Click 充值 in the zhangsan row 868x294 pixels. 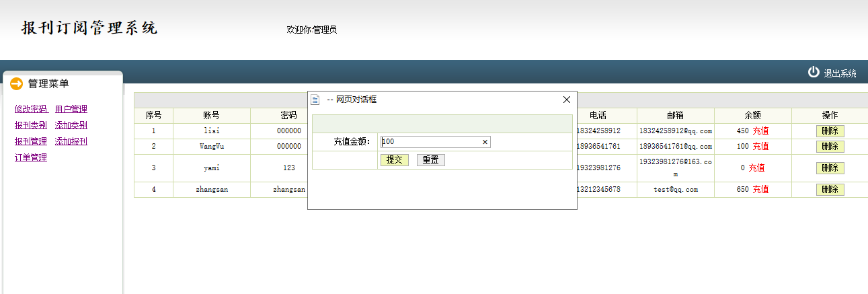pyautogui.click(x=760, y=190)
